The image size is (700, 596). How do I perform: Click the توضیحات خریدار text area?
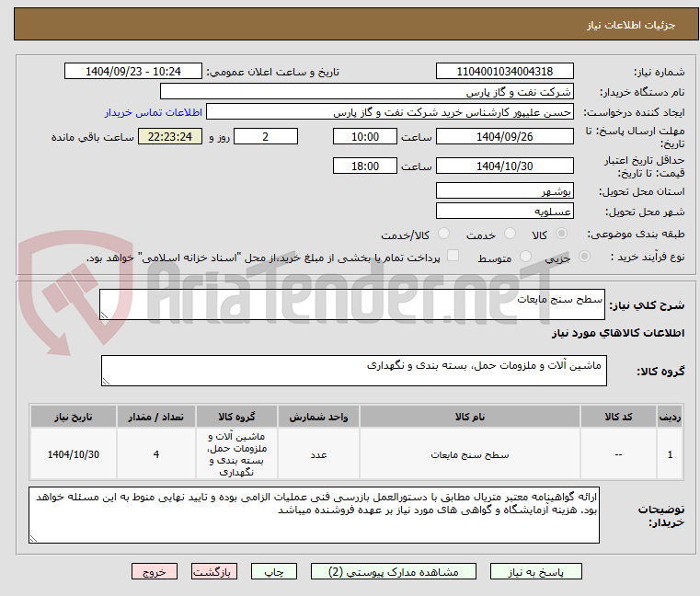314,515
